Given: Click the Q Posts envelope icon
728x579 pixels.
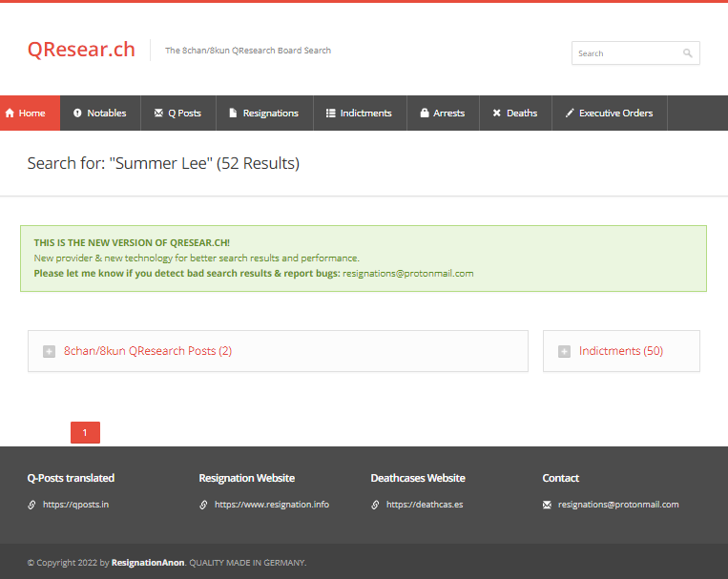Looking at the screenshot, I should (x=158, y=113).
